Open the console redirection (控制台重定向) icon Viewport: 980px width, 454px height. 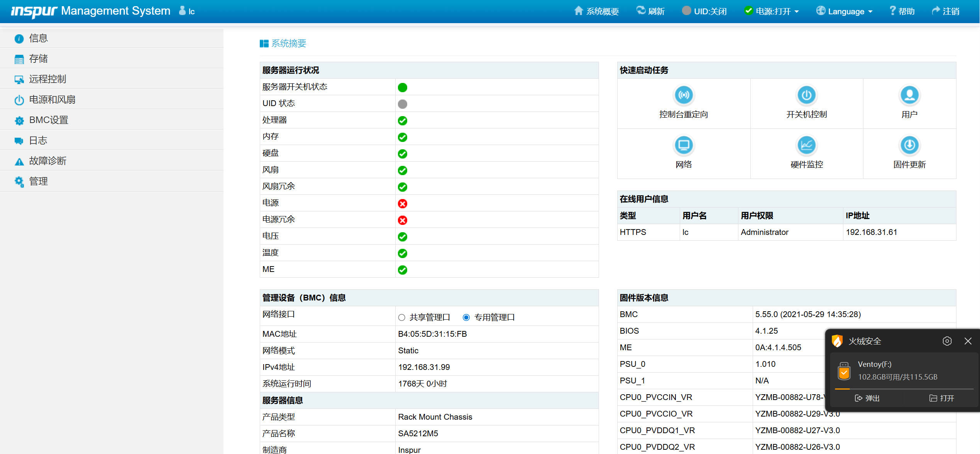[x=684, y=95]
